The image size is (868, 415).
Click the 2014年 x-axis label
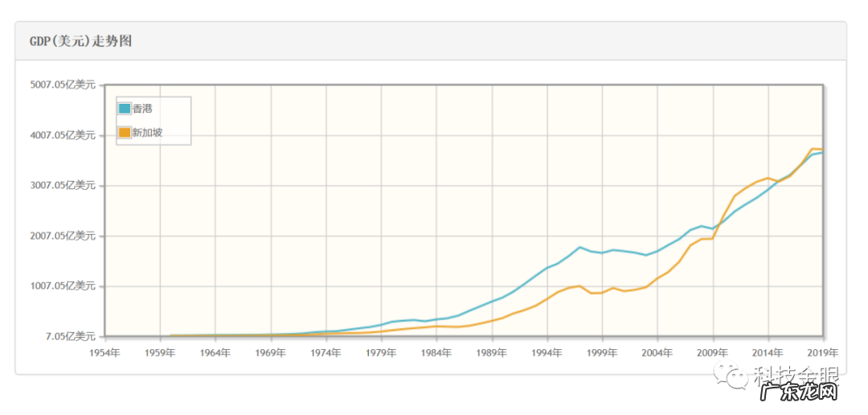click(x=768, y=352)
